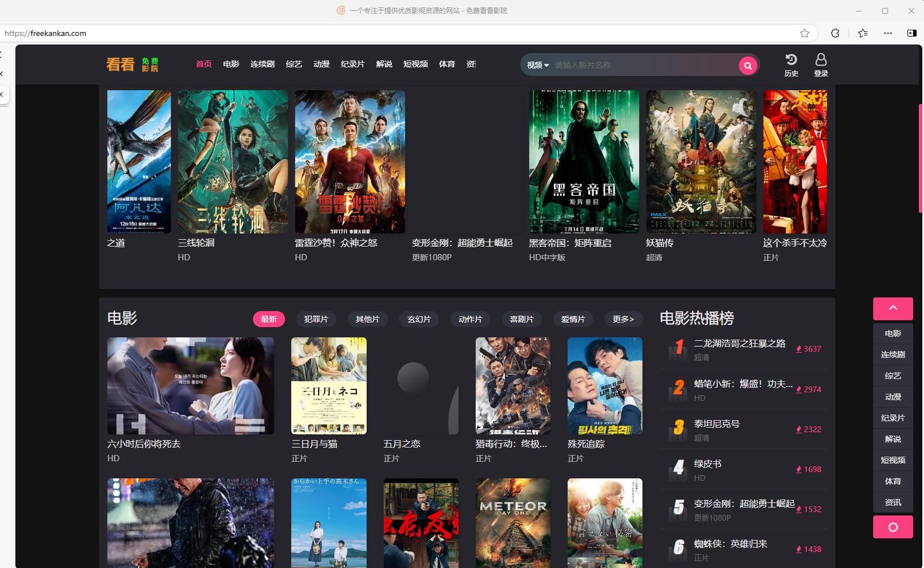
Task: Open the 动漫 nav menu item
Action: point(322,64)
